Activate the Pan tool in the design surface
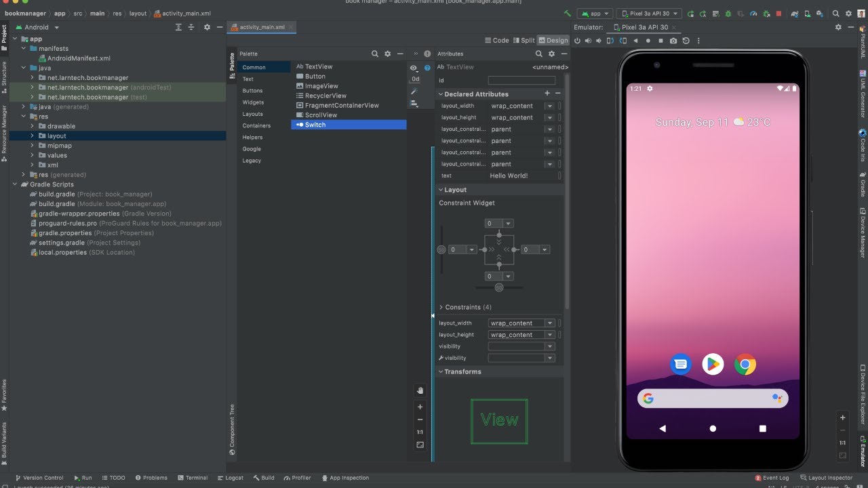Image resolution: width=868 pixels, height=488 pixels. pos(420,390)
